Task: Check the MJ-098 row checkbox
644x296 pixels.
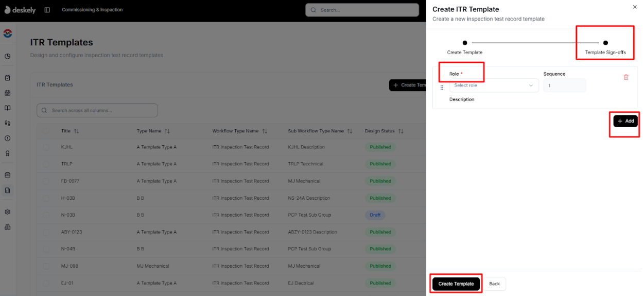Action: (x=46, y=266)
